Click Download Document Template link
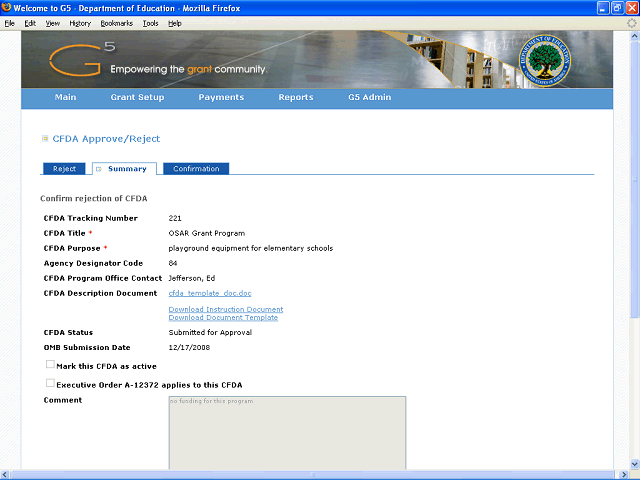This screenshot has width=640, height=480. click(x=223, y=318)
